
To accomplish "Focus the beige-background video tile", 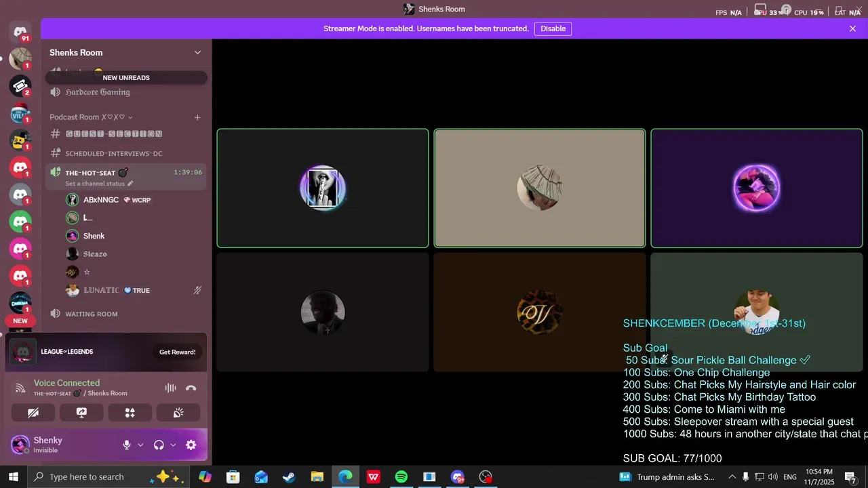I will click(x=540, y=188).
